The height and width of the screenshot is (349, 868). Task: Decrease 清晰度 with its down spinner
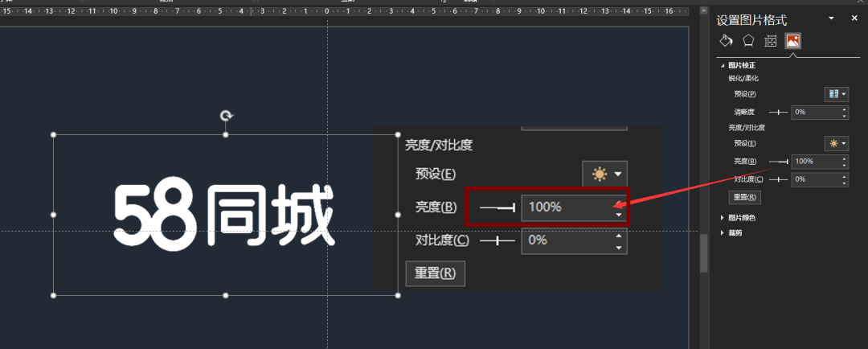click(x=844, y=115)
